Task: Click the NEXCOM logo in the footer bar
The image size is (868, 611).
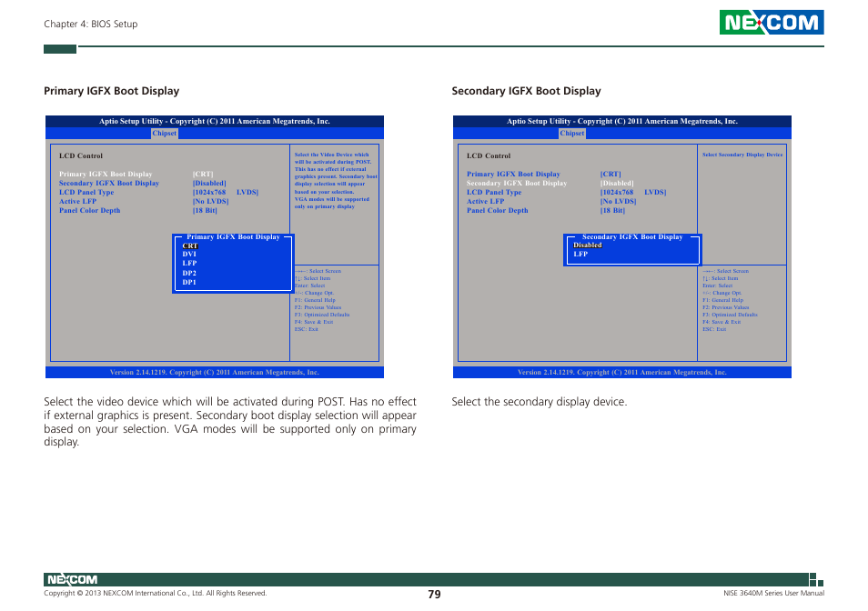Action: 72,579
